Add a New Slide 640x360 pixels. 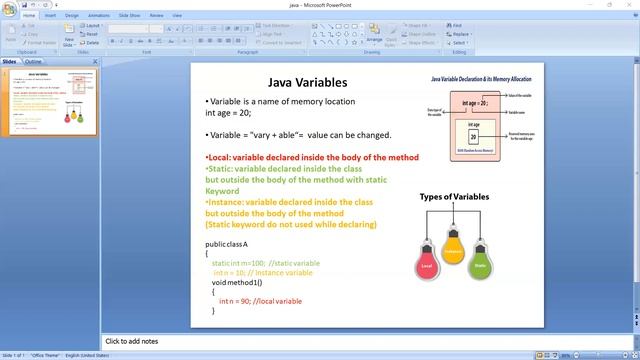point(69,35)
